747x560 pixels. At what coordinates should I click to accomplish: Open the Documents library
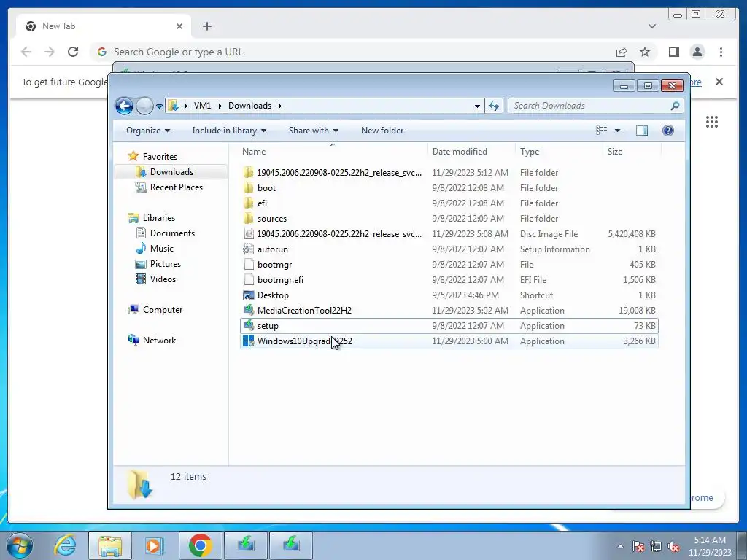(172, 233)
